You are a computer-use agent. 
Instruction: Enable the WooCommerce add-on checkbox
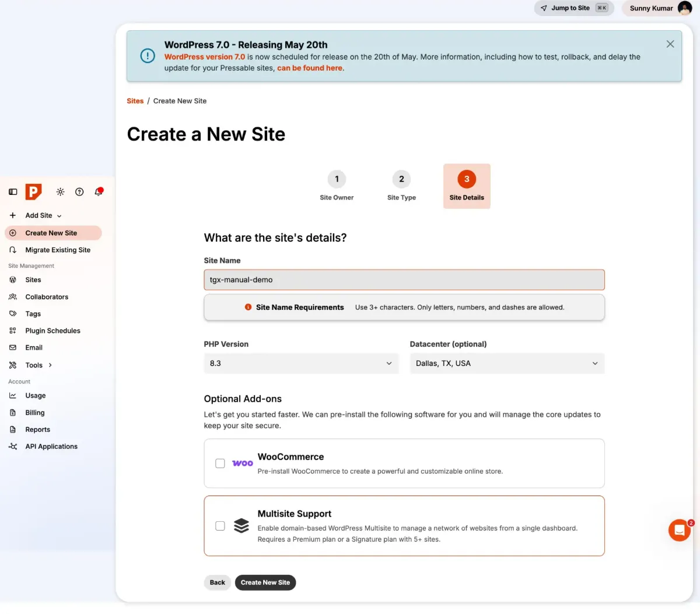(x=220, y=463)
